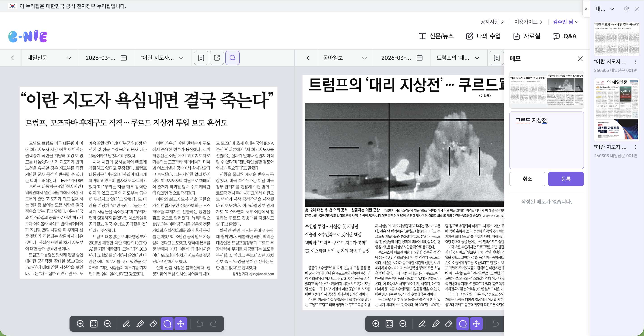
Task: Open left article in new window icon
Action: (x=217, y=58)
